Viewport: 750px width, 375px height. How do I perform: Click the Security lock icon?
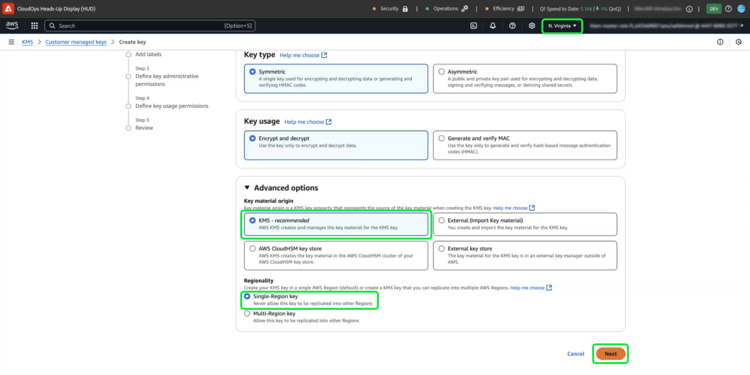click(405, 9)
